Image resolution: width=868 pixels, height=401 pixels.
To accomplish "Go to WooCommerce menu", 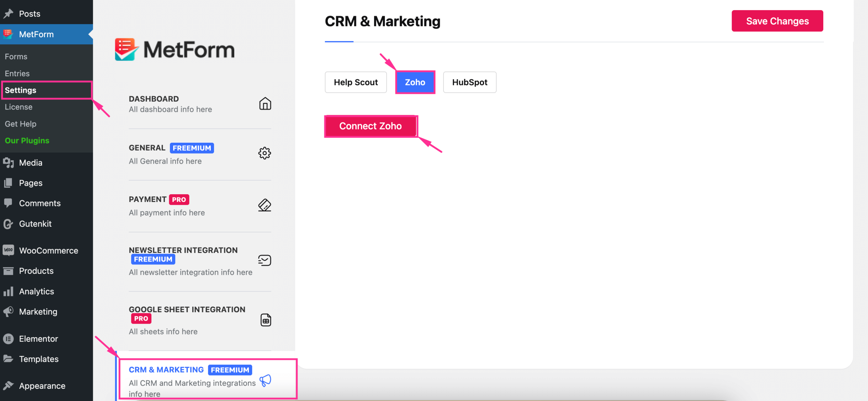I will click(46, 250).
